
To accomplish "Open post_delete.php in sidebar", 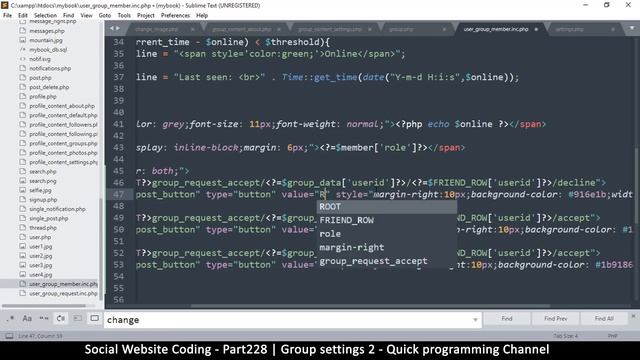I will click(49, 87).
